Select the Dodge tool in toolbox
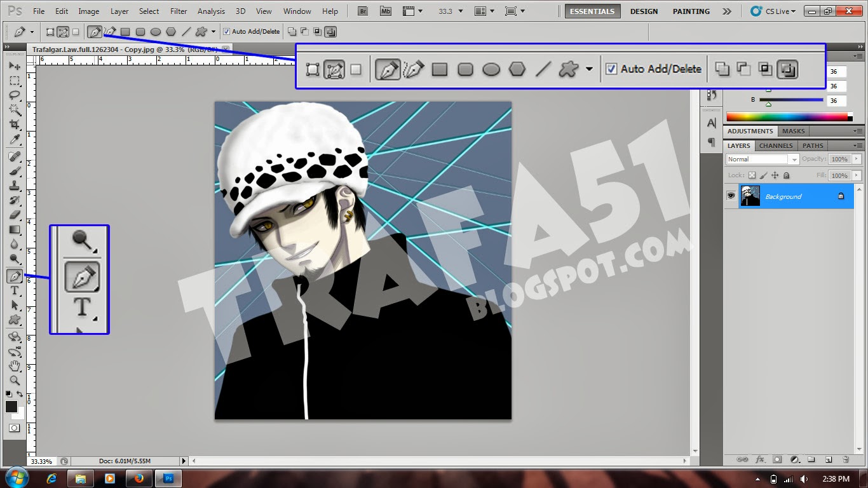This screenshot has width=868, height=488. coord(14,259)
